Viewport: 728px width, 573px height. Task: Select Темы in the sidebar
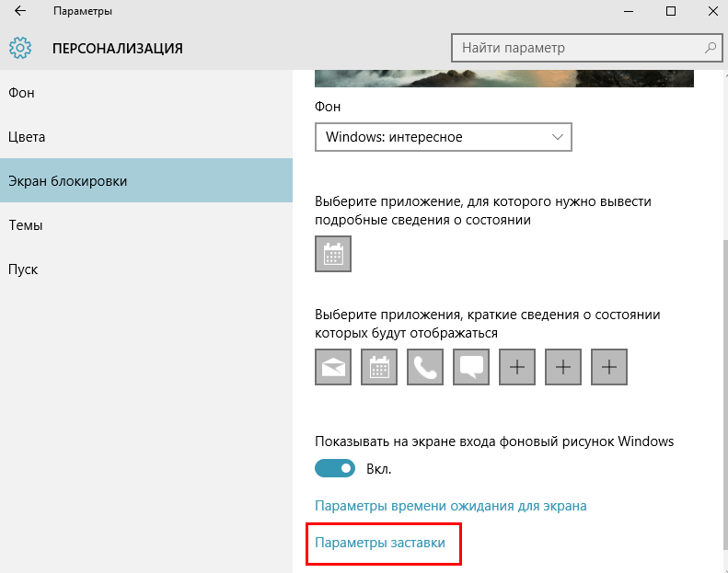pos(146,225)
